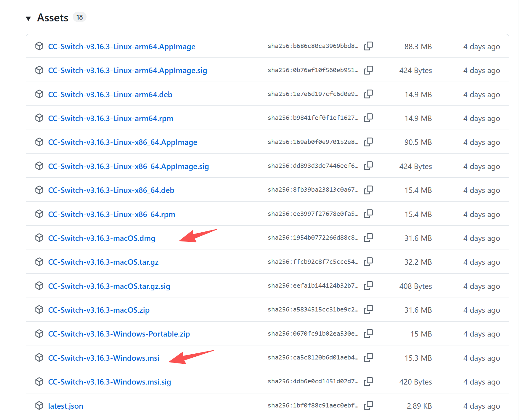
Task: Copy checksum of Linux-arm64.deb
Action: pos(368,94)
